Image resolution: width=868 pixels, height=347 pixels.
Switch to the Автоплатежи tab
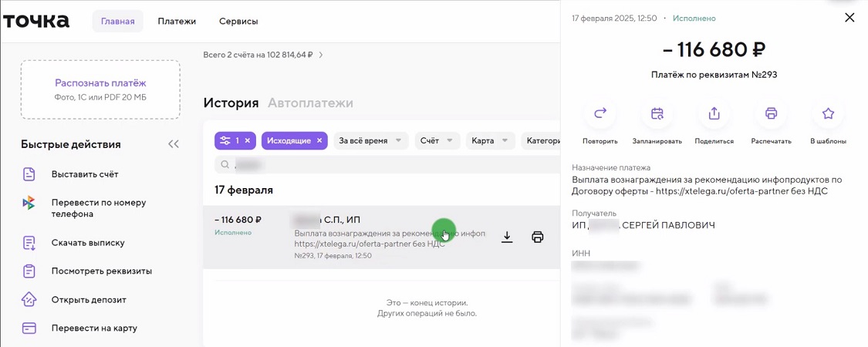[x=311, y=103]
